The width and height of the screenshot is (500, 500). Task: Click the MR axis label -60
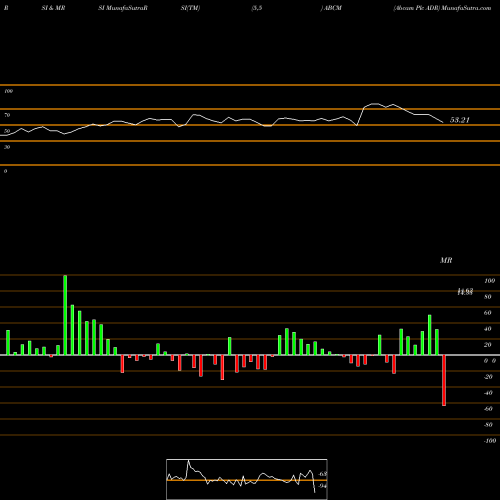[488, 409]
